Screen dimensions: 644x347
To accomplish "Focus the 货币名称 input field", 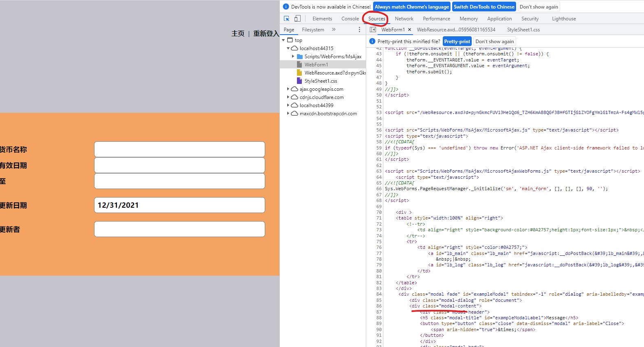I will (x=180, y=149).
